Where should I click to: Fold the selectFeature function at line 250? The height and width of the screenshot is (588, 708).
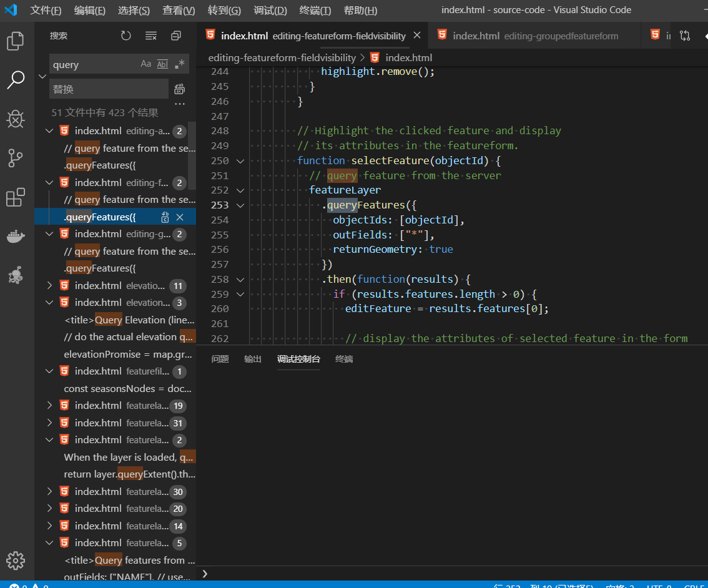click(240, 161)
